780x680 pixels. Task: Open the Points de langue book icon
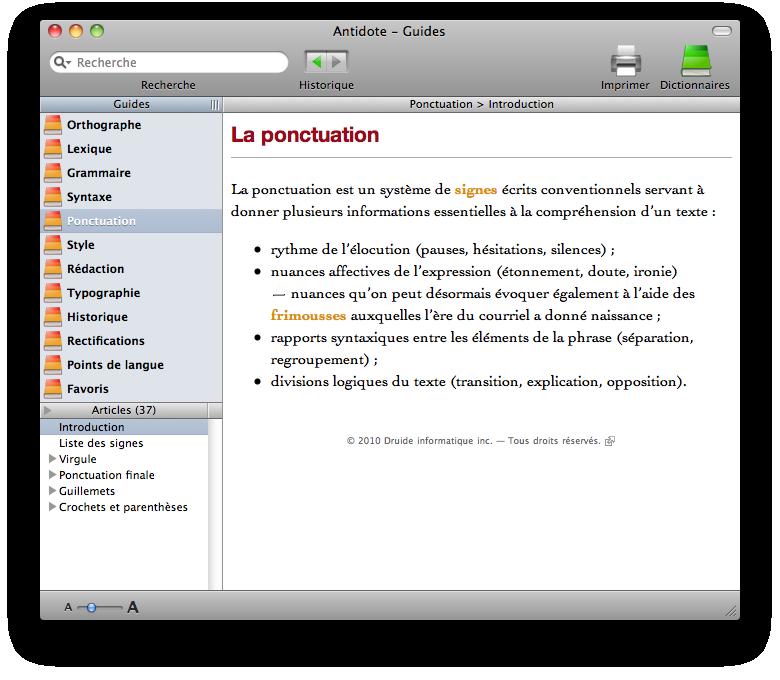pos(53,365)
